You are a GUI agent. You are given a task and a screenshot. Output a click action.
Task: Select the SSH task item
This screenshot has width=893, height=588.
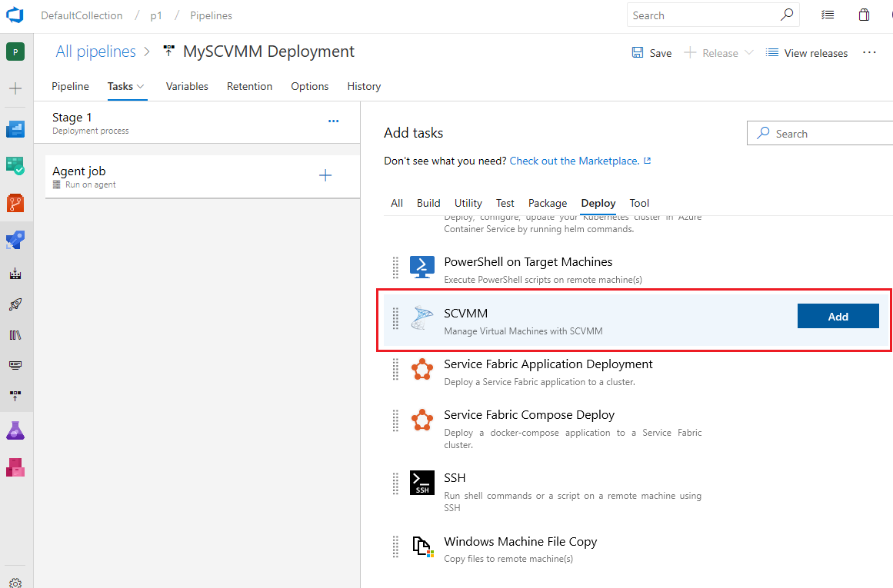coord(545,491)
